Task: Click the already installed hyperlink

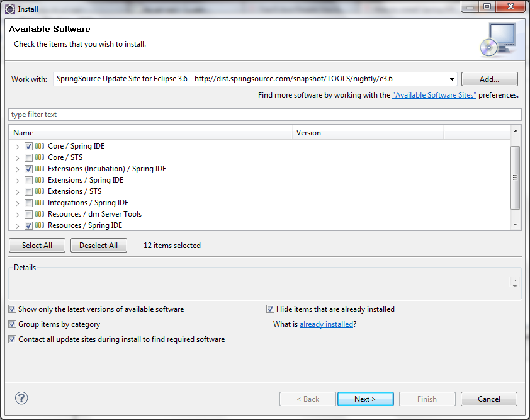Action: point(326,324)
